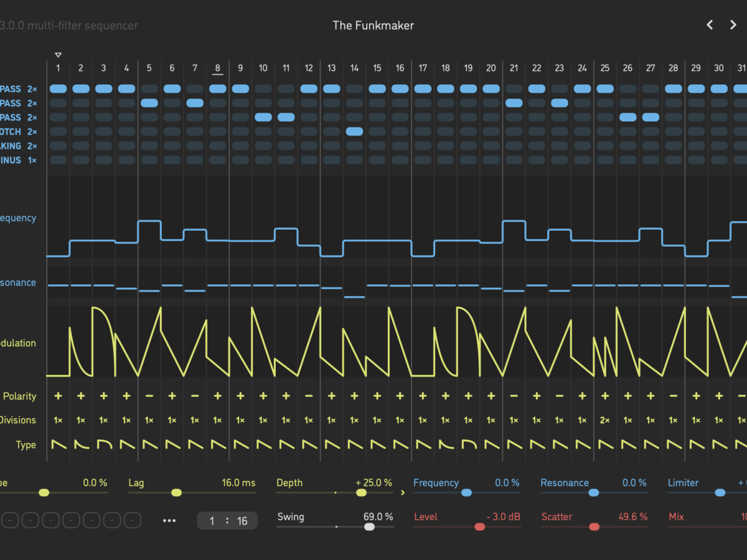This screenshot has width=747, height=560.
Task: Flip the Polarity minus sign on step 5
Action: [149, 396]
